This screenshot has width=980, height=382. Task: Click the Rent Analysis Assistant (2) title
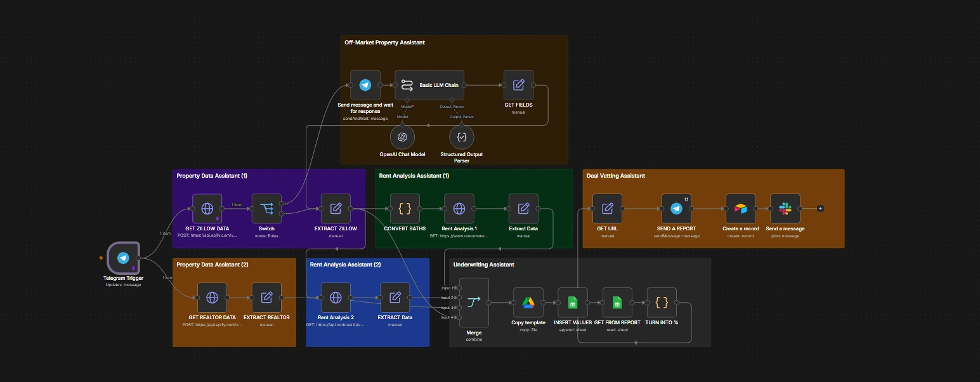[x=345, y=264]
